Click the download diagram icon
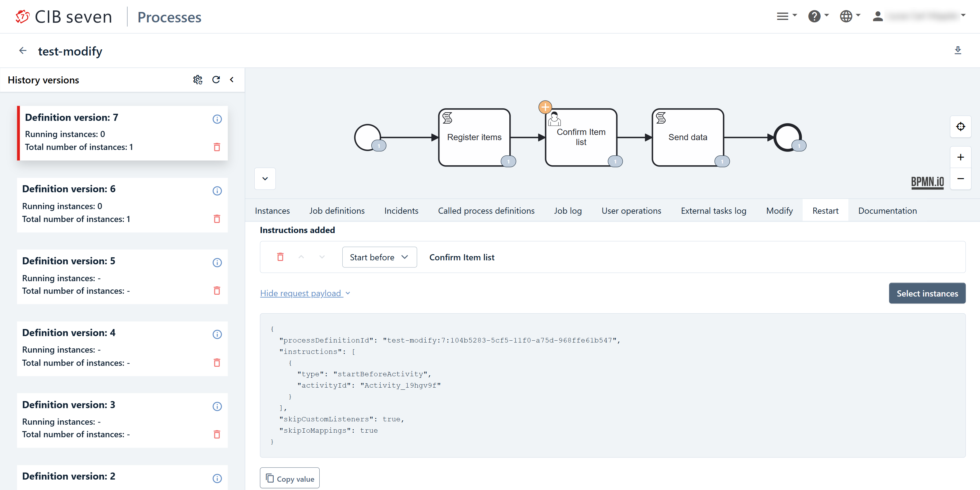The image size is (980, 490). point(958,50)
